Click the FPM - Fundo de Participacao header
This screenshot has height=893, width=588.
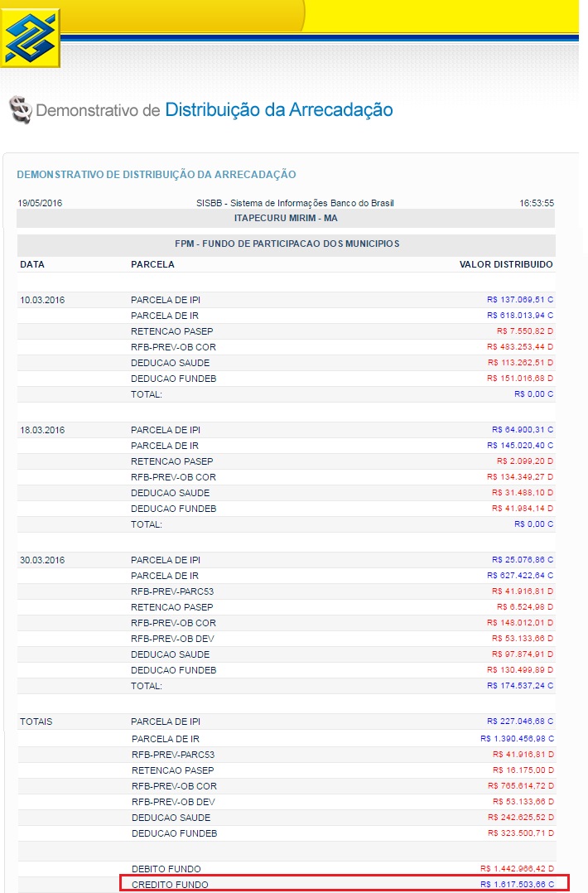(286, 244)
